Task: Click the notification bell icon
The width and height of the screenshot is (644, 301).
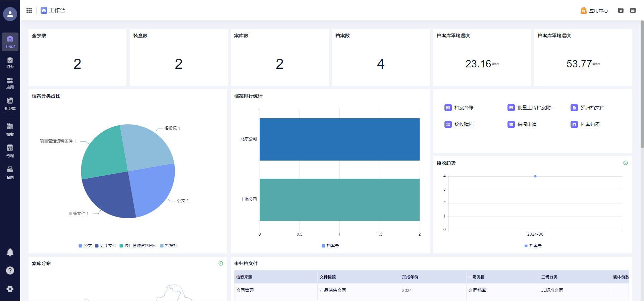Action: coord(10,252)
